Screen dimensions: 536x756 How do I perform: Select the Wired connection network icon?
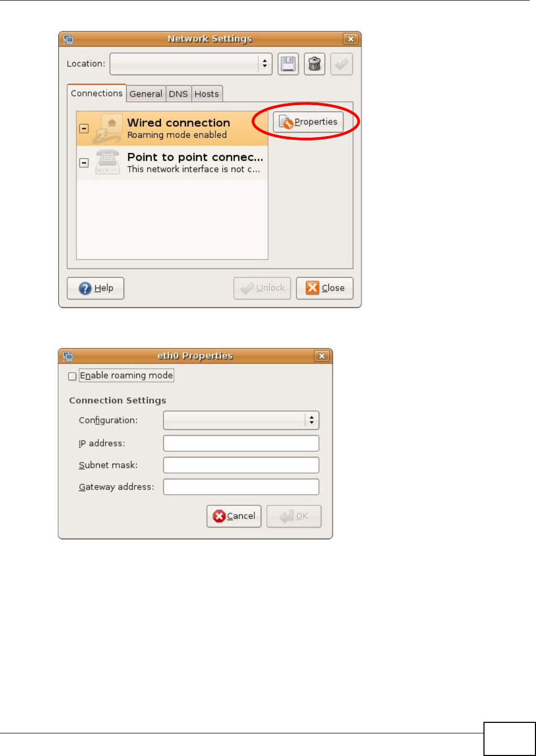(108, 129)
